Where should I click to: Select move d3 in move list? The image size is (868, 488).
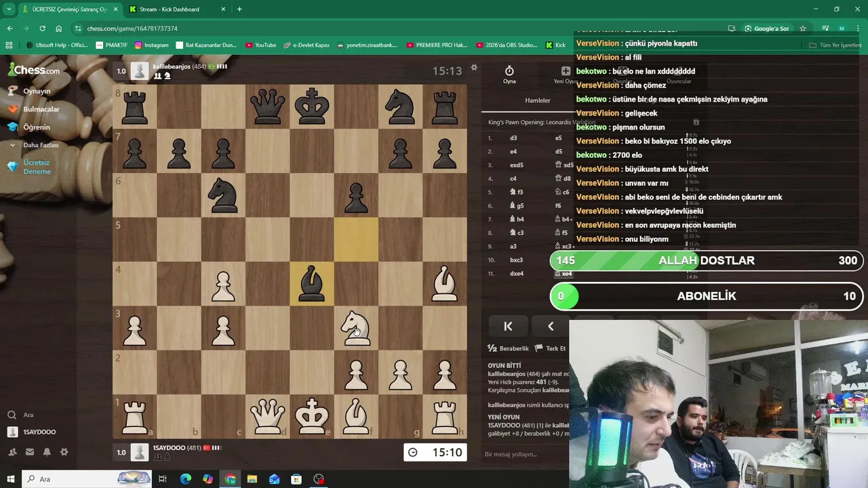point(513,138)
